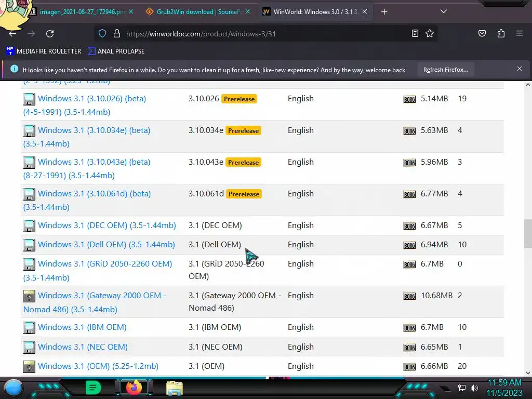Open Windows 3.1 (Dell OEM) download link
The image size is (532, 399).
106,245
